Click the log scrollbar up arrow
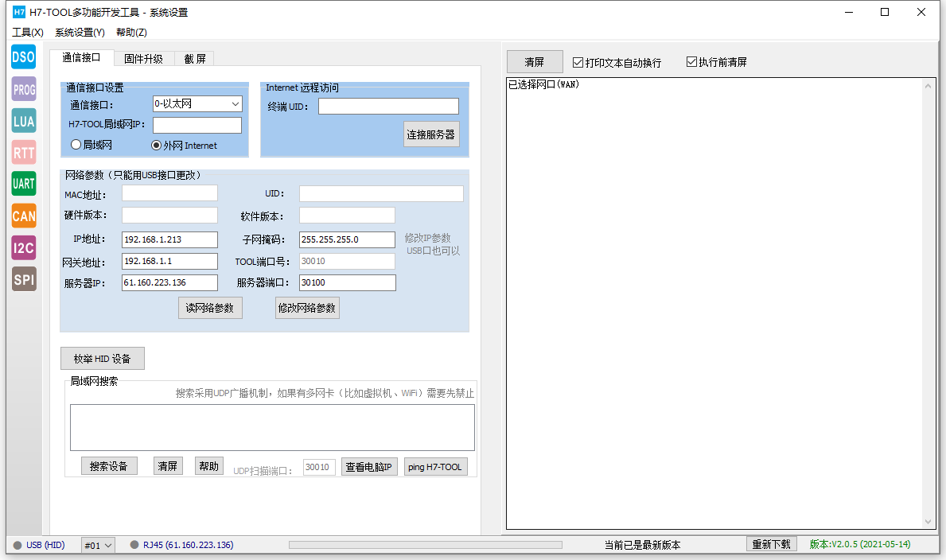This screenshot has width=946, height=560. (x=928, y=86)
